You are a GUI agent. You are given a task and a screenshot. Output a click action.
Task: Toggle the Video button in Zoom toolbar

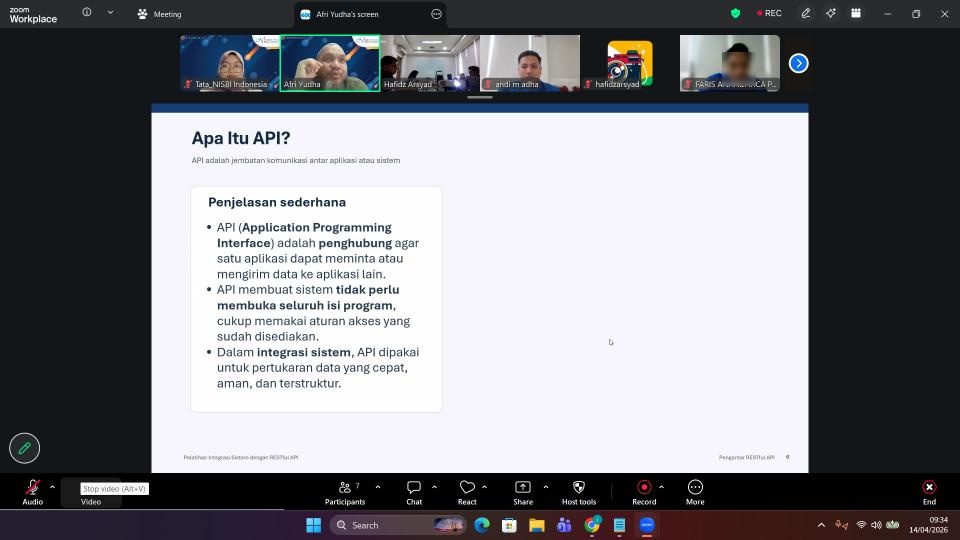click(91, 493)
